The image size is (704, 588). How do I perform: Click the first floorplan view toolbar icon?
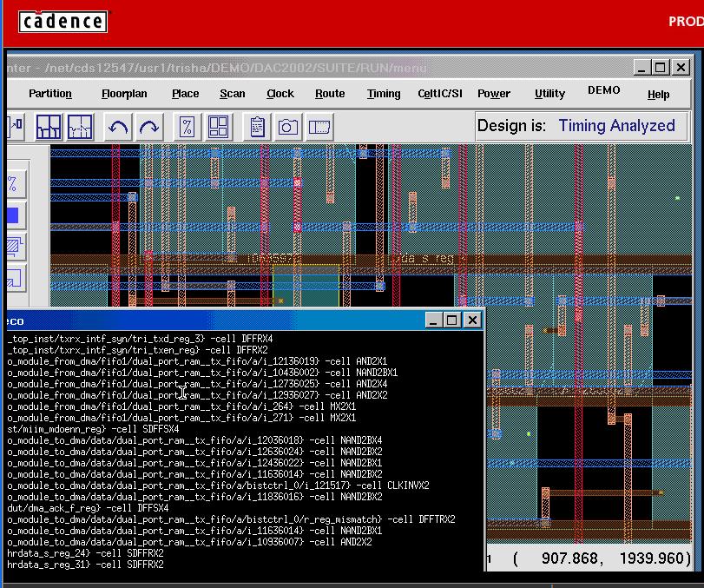(49, 128)
